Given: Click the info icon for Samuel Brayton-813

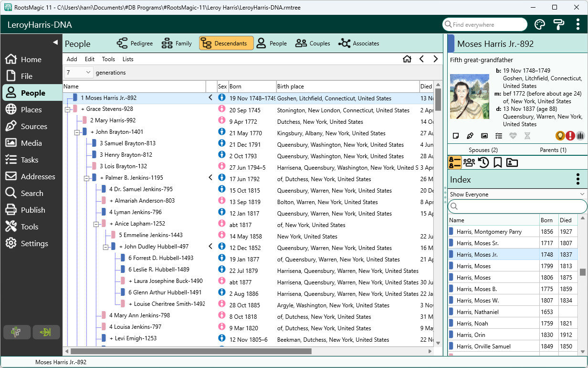Looking at the screenshot, I should pyautogui.click(x=221, y=143).
